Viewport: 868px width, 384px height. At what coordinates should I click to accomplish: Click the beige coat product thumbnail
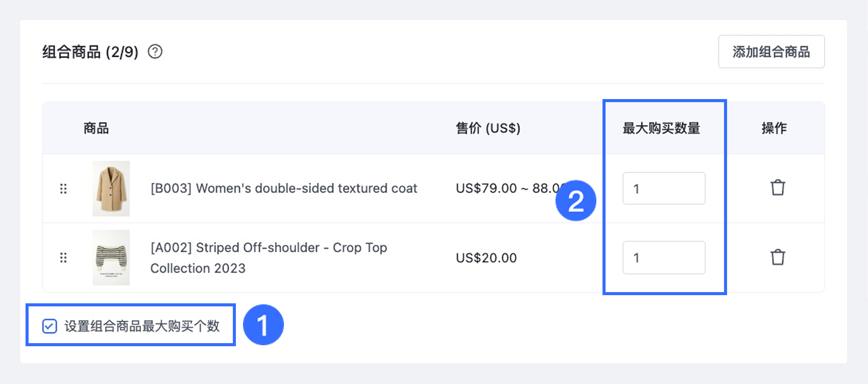111,188
